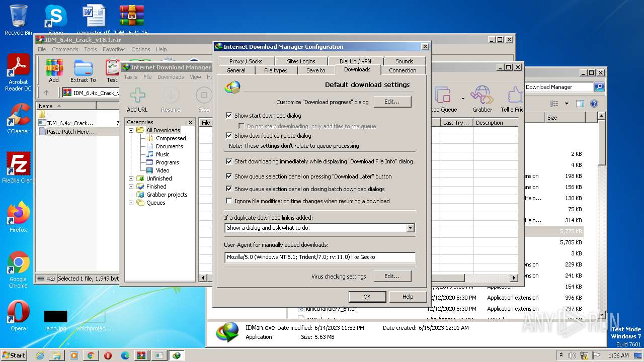This screenshot has width=644, height=362.
Task: Click WinRAR taskbar button
Action: tap(142, 355)
